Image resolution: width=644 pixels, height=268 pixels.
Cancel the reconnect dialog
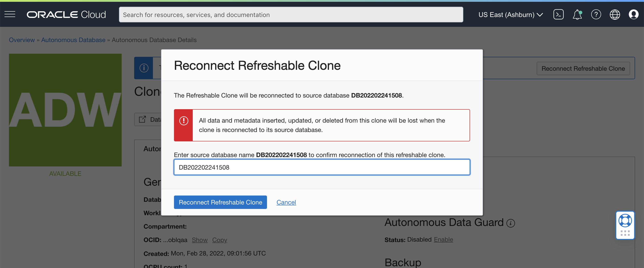pyautogui.click(x=286, y=202)
